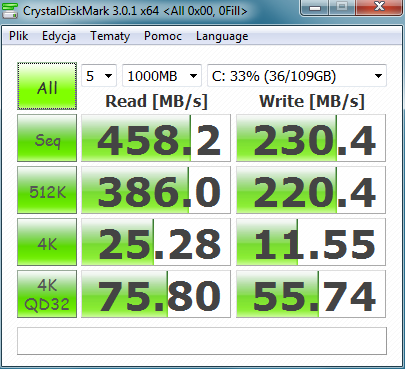The width and height of the screenshot is (405, 369).
Task: Expand the test count dropdown showing 5
Action: click(x=99, y=76)
